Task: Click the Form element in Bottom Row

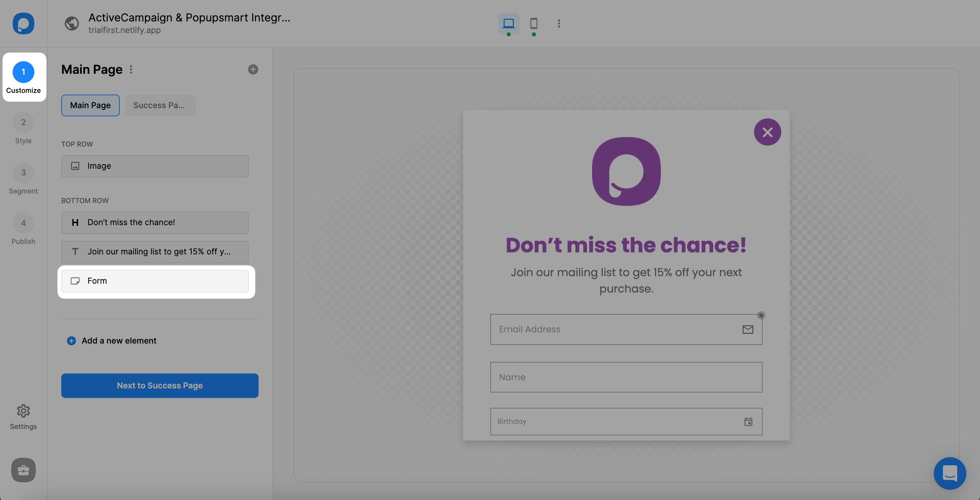Action: click(x=156, y=281)
